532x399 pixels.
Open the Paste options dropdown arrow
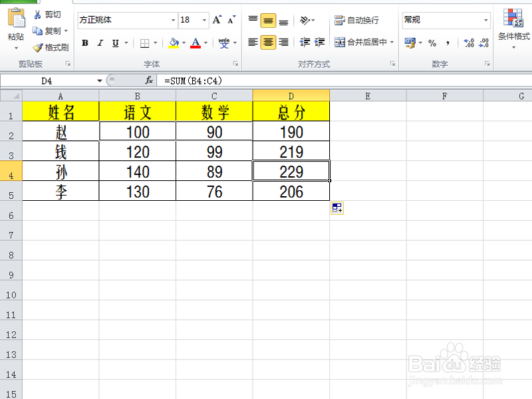[16, 48]
